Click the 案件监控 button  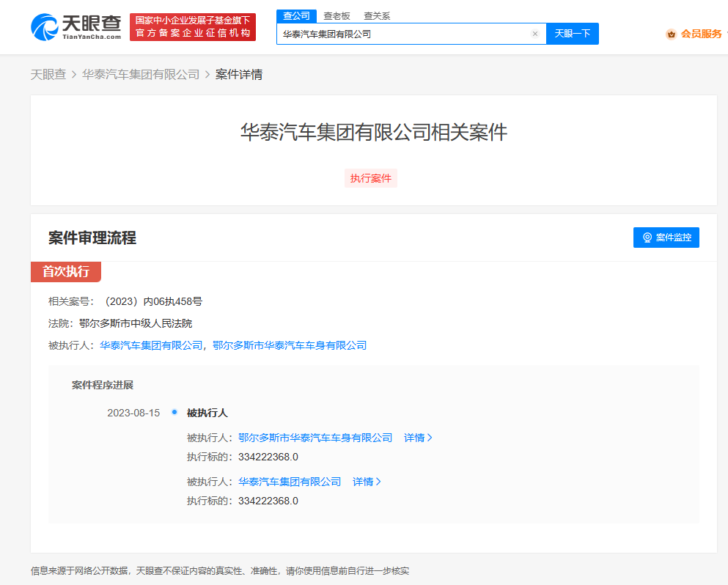[x=666, y=238]
